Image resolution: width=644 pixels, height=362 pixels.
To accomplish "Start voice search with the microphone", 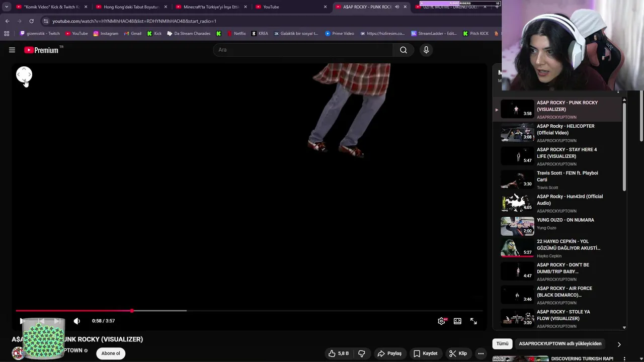I will [426, 50].
